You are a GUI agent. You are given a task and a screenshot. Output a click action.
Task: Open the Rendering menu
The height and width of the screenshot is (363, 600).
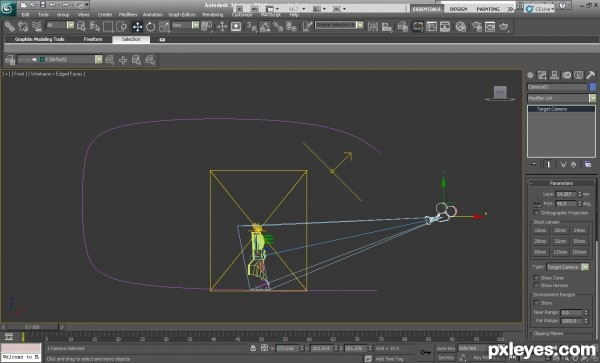pos(213,15)
